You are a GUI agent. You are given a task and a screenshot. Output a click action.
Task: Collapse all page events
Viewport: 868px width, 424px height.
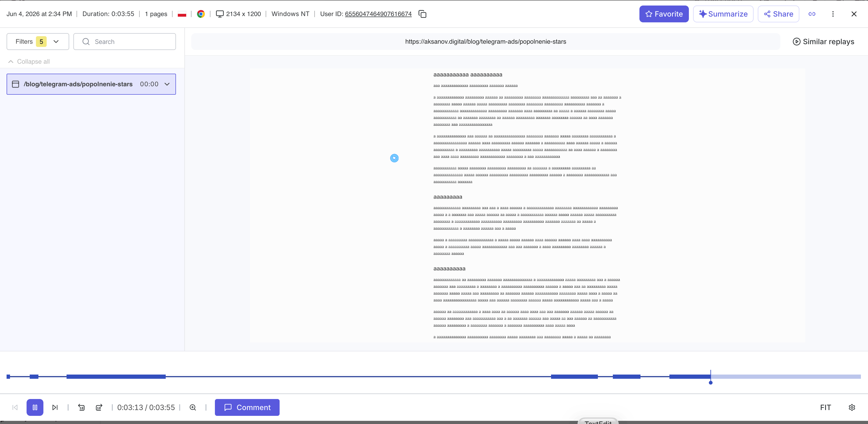coord(29,61)
